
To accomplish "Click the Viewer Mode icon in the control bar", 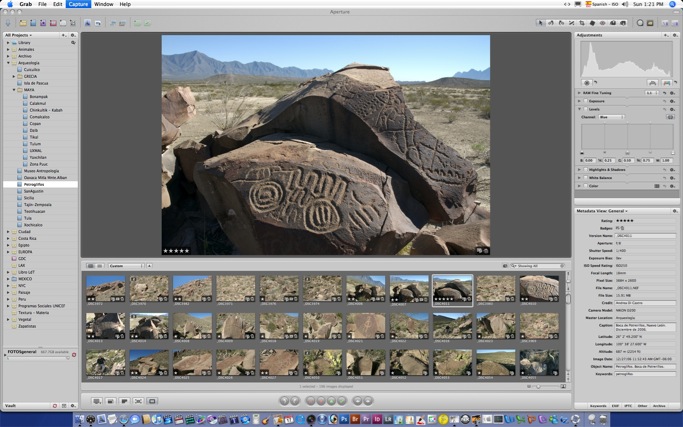I will 97,401.
